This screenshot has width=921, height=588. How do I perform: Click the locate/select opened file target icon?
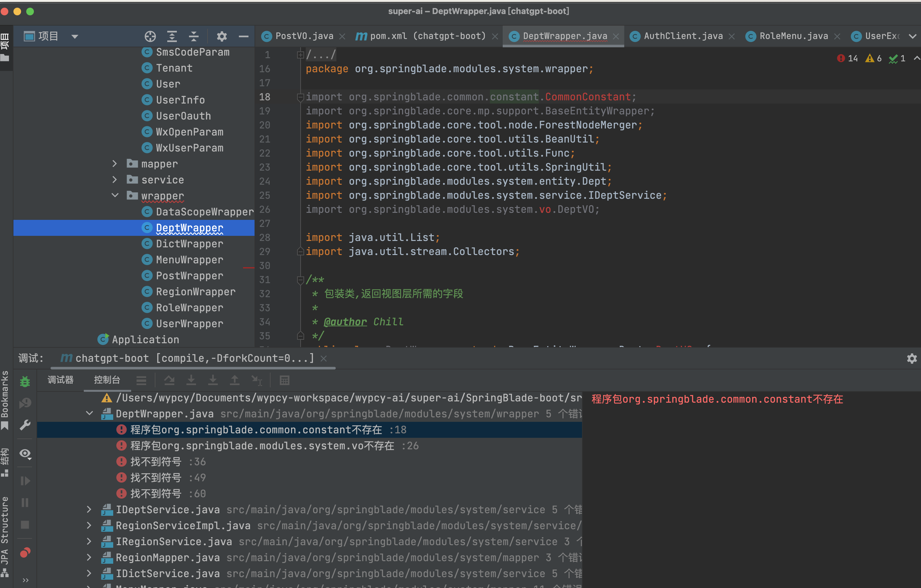(x=150, y=36)
